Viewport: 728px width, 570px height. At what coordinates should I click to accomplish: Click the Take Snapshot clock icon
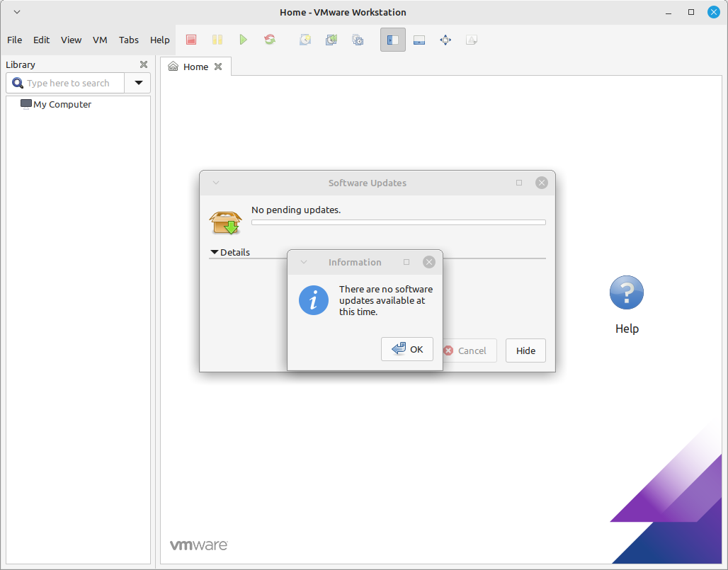(x=305, y=40)
